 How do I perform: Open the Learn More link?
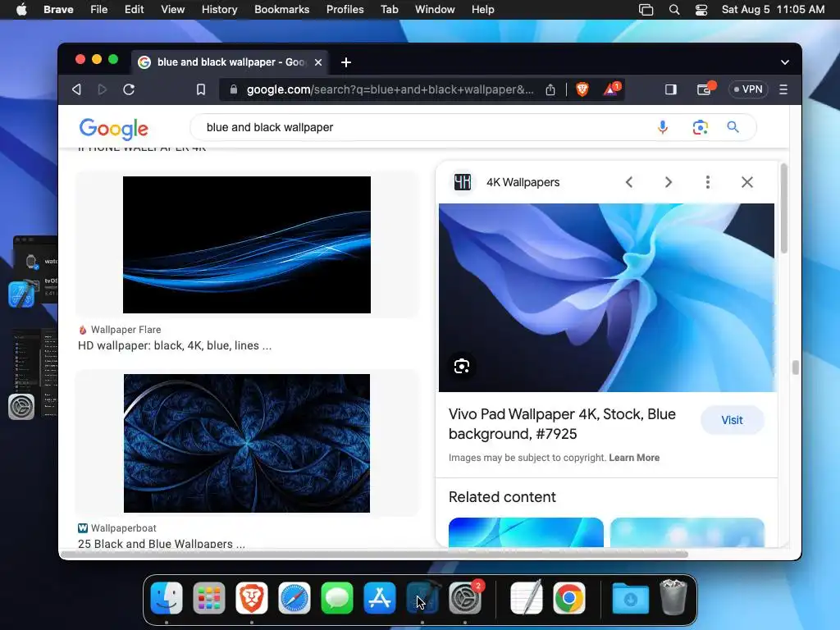tap(634, 458)
